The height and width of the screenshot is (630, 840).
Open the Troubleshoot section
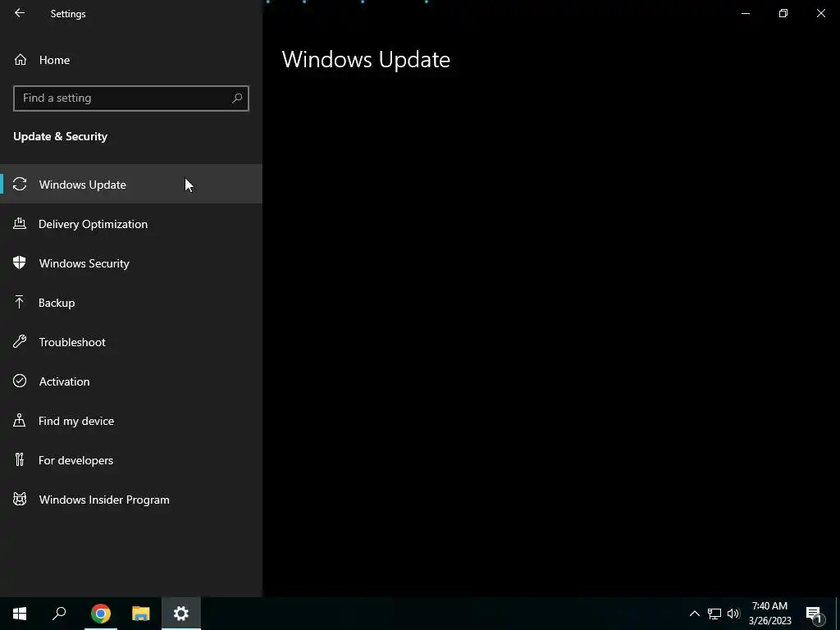(x=131, y=342)
